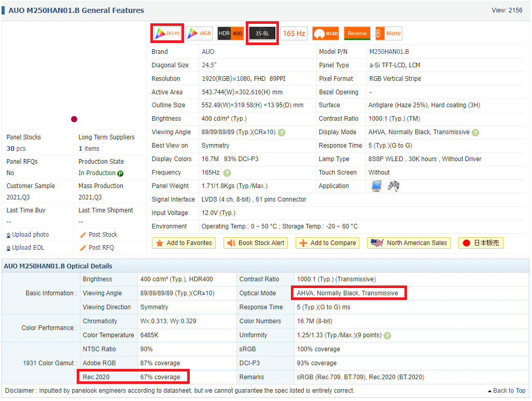Click the HDR 400 badge
The height and width of the screenshot is (401, 532).
click(x=230, y=33)
